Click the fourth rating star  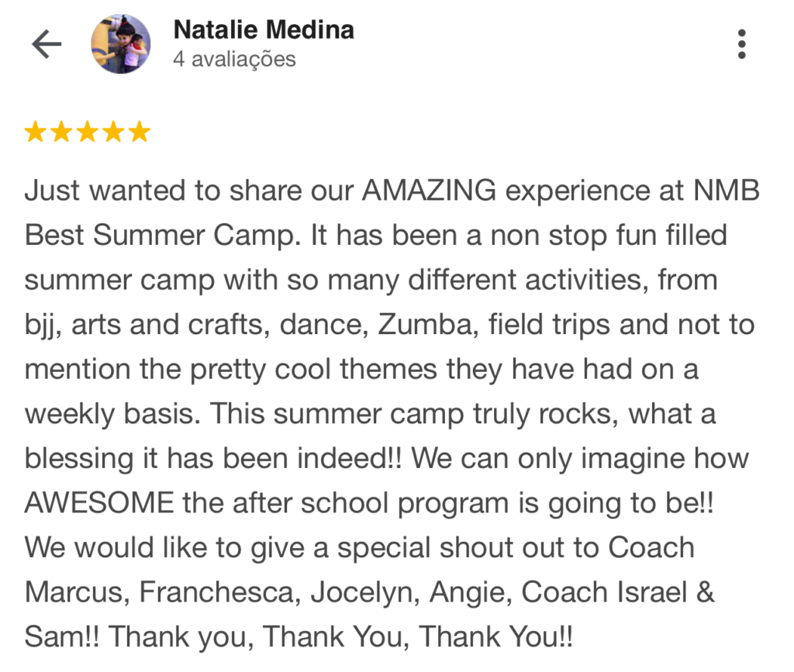click(x=113, y=133)
